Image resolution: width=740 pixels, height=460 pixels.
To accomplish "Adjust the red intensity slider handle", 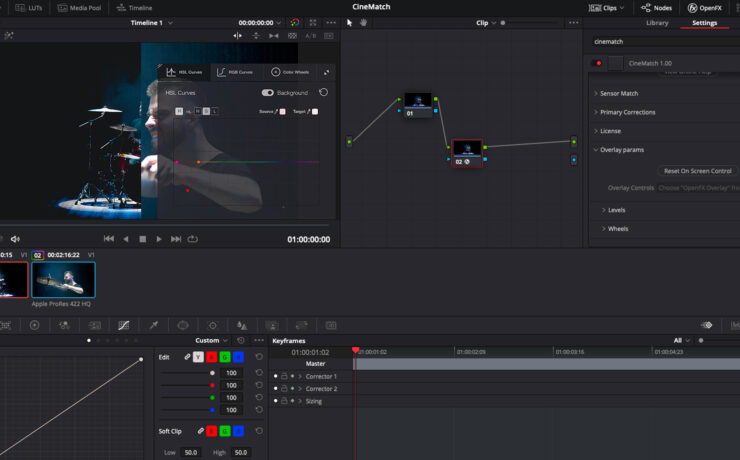I will coord(212,385).
